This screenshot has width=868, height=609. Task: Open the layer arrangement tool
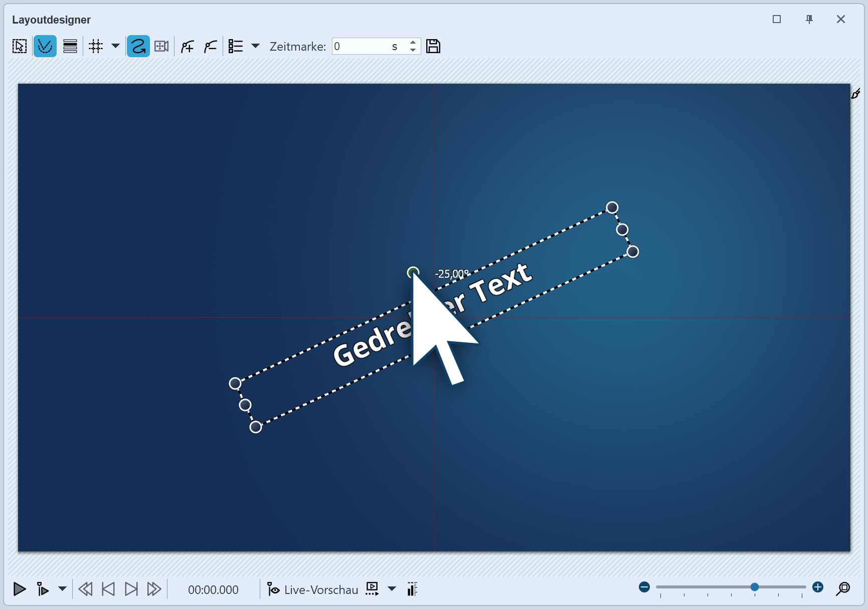point(70,46)
